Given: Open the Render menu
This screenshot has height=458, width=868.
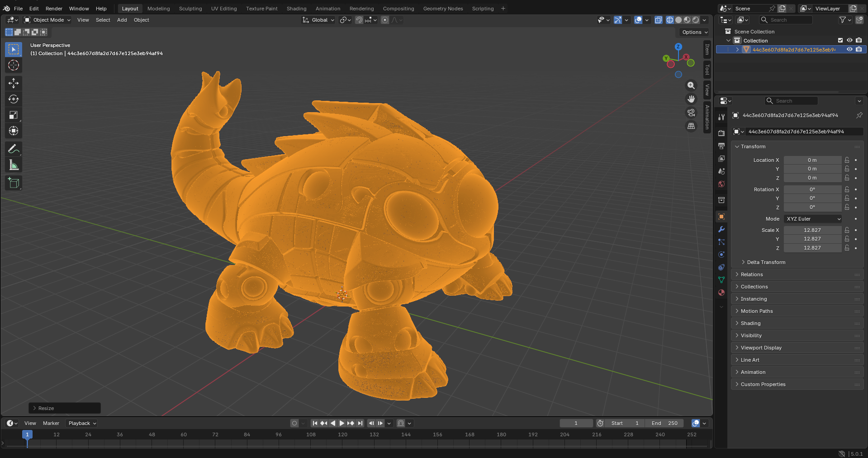Looking at the screenshot, I should 54,8.
